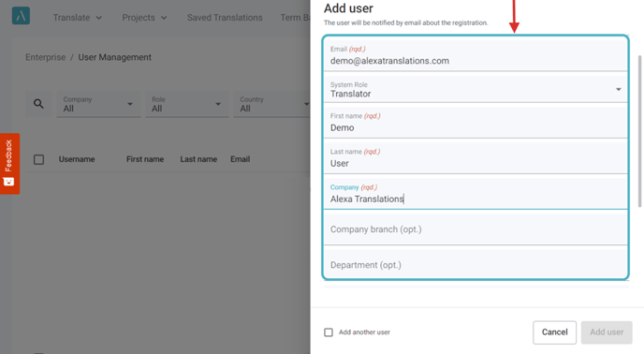Click the Alexa Translations logo icon

click(21, 16)
